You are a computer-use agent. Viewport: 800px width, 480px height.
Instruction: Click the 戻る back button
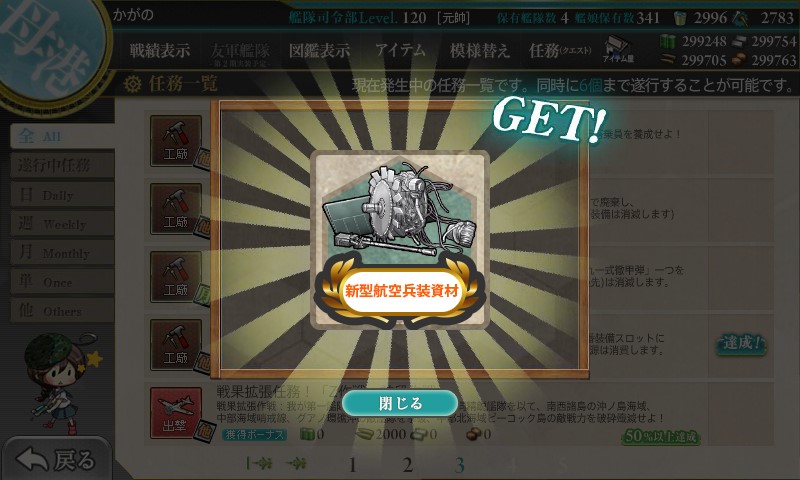pos(56,460)
